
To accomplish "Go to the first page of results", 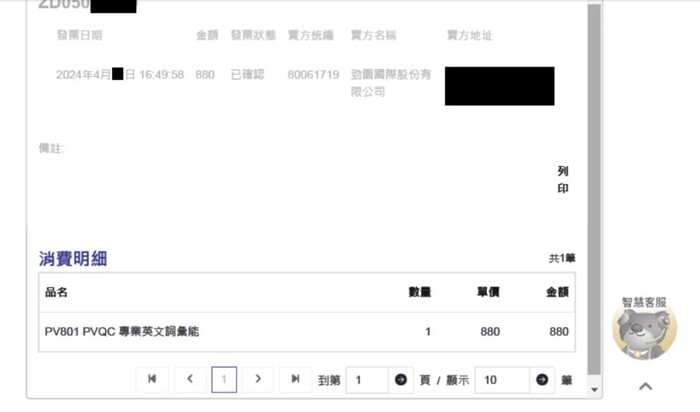I will [x=152, y=379].
